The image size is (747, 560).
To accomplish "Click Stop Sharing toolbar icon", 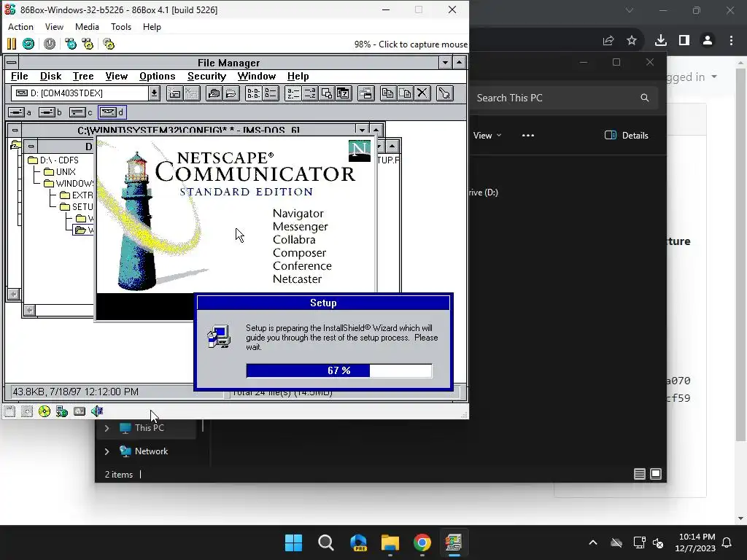I will coord(231,93).
